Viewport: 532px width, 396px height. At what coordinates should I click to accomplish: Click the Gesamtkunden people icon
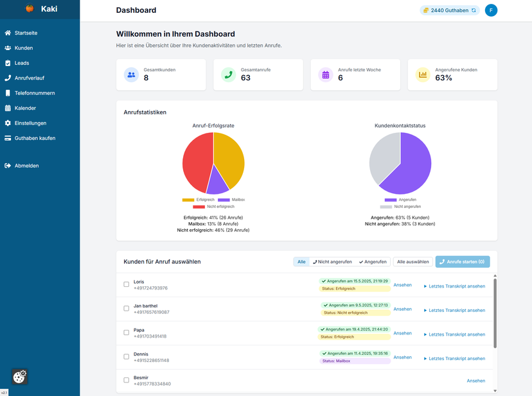(131, 74)
